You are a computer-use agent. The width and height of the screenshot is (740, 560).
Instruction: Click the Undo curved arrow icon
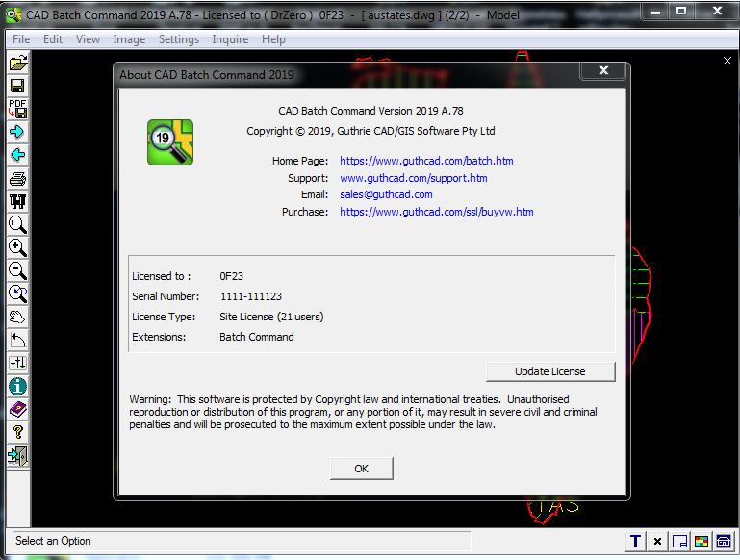(x=18, y=341)
